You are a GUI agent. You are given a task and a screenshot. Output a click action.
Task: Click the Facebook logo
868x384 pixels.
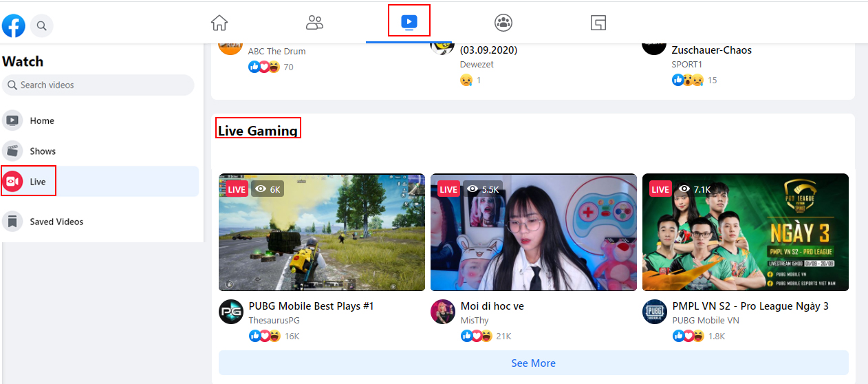point(14,25)
